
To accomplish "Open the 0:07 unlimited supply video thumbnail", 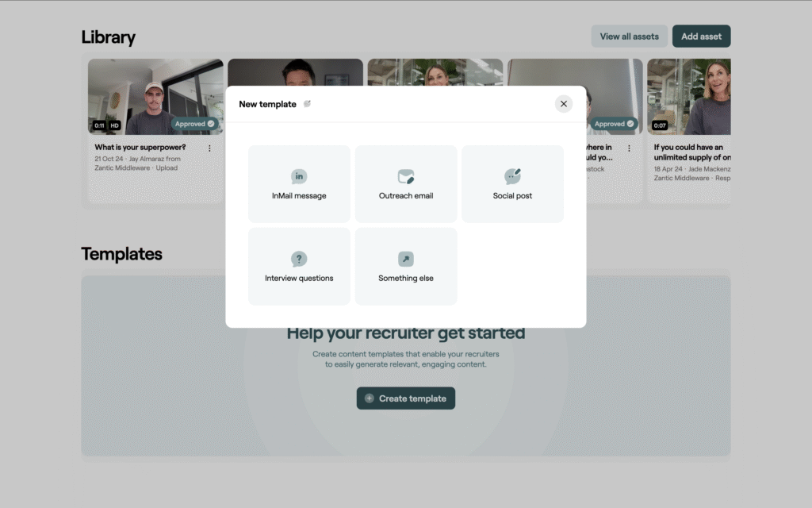I will 689,96.
